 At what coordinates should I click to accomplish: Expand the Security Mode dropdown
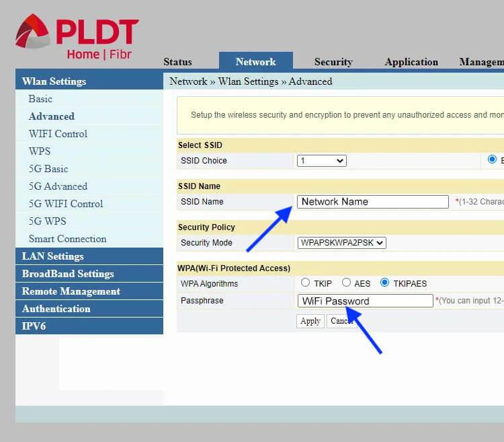coord(341,243)
